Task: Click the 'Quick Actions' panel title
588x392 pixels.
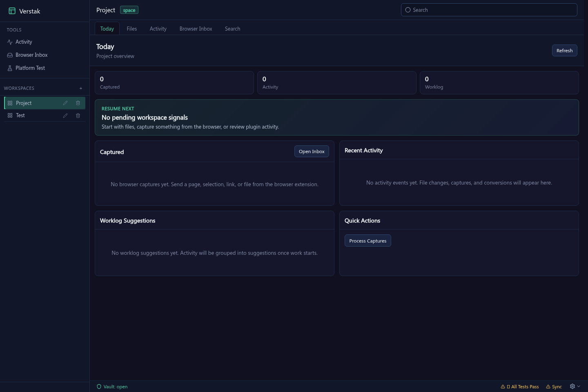Action: click(x=362, y=220)
